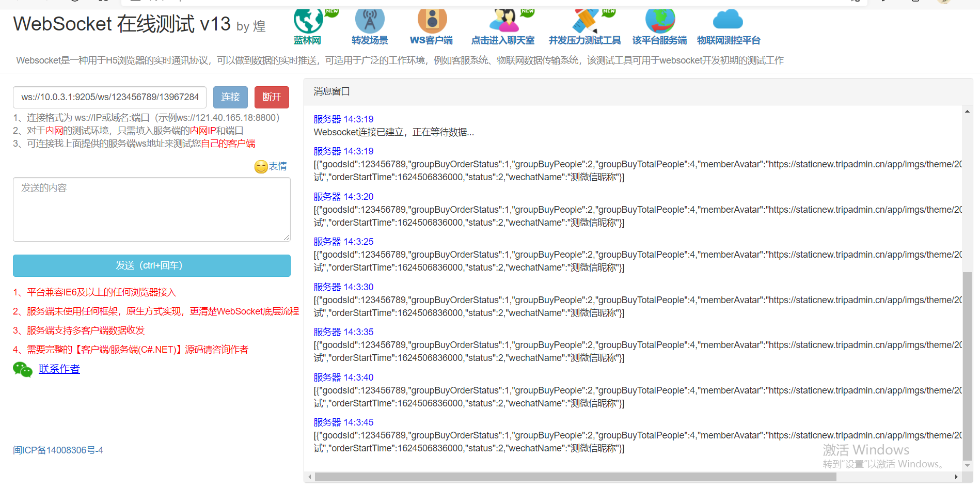Open the 并发压力测试工具 icon
This screenshot has height=488, width=980.
coord(584,21)
